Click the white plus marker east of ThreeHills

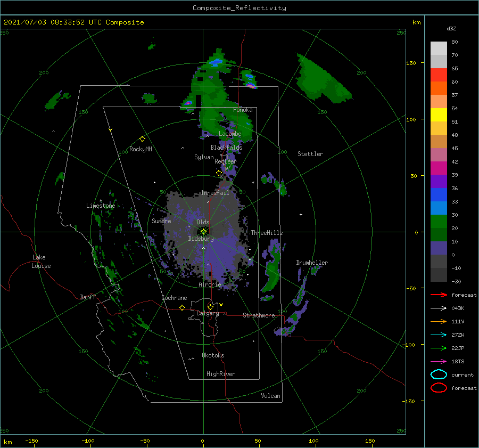click(301, 214)
